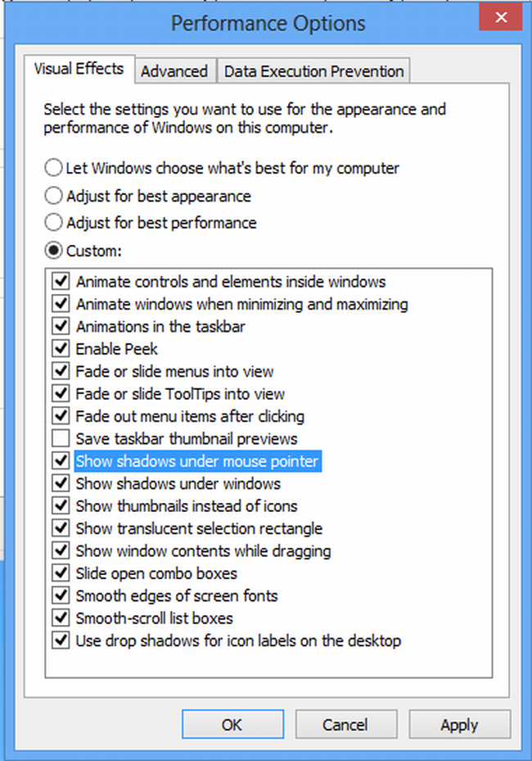Toggle Show thumbnails instead of icons
532x761 pixels.
click(61, 505)
